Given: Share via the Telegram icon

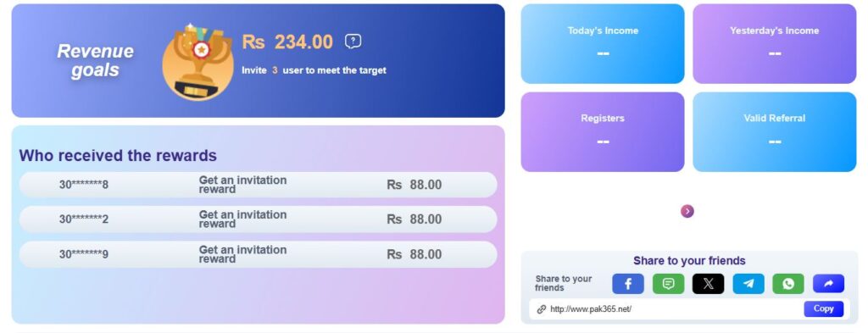Looking at the screenshot, I should click(748, 284).
